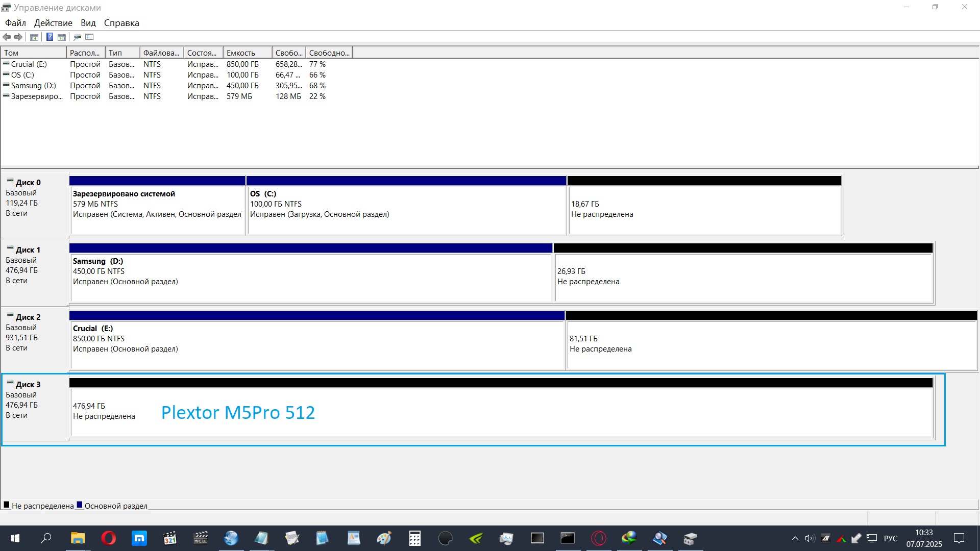Open the Справка menu
The height and width of the screenshot is (551, 980).
pyautogui.click(x=121, y=23)
